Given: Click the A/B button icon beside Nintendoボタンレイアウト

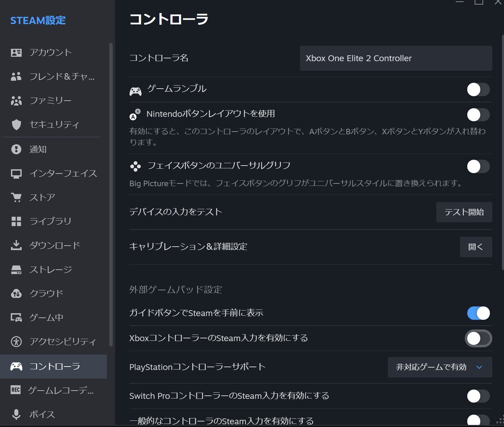Looking at the screenshot, I should [135, 115].
